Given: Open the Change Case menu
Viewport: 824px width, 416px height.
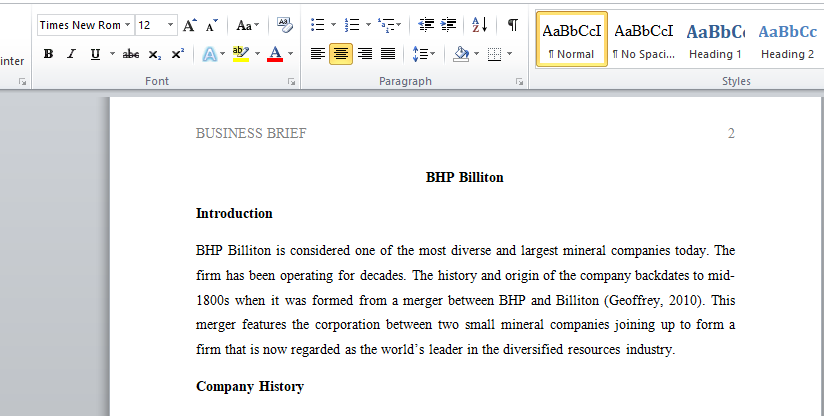Looking at the screenshot, I should point(247,25).
